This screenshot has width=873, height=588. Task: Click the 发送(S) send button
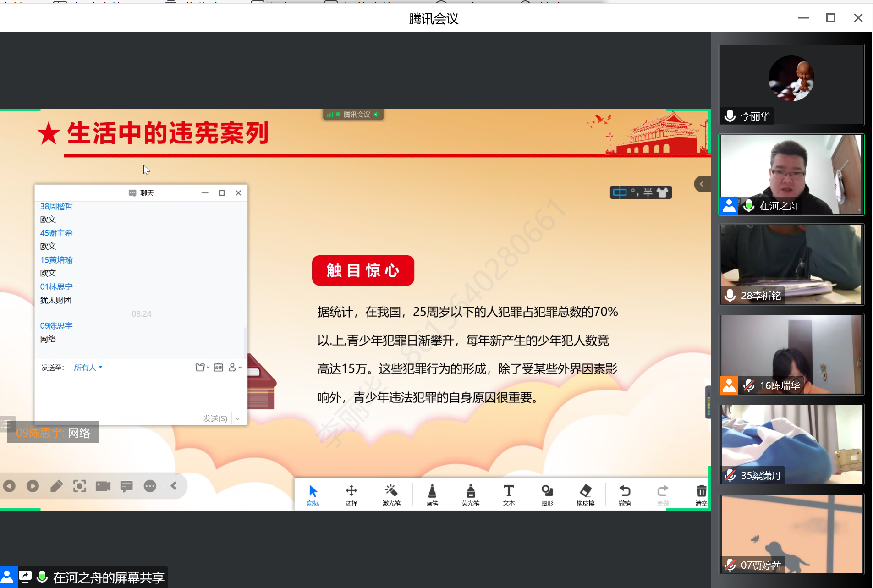pos(215,418)
